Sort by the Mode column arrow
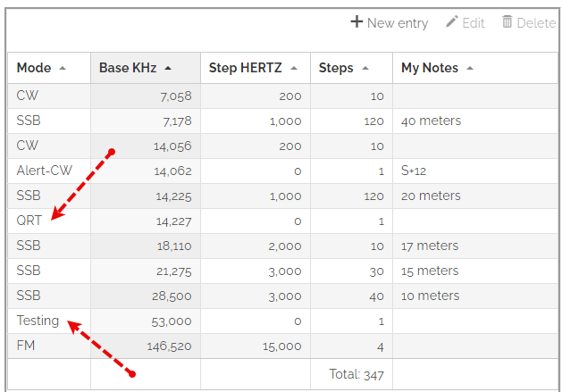 pyautogui.click(x=63, y=68)
